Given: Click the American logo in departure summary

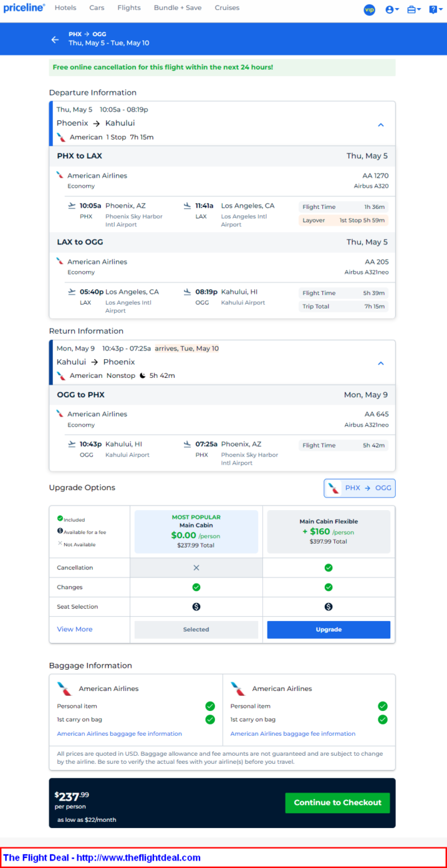Looking at the screenshot, I should pyautogui.click(x=61, y=137).
